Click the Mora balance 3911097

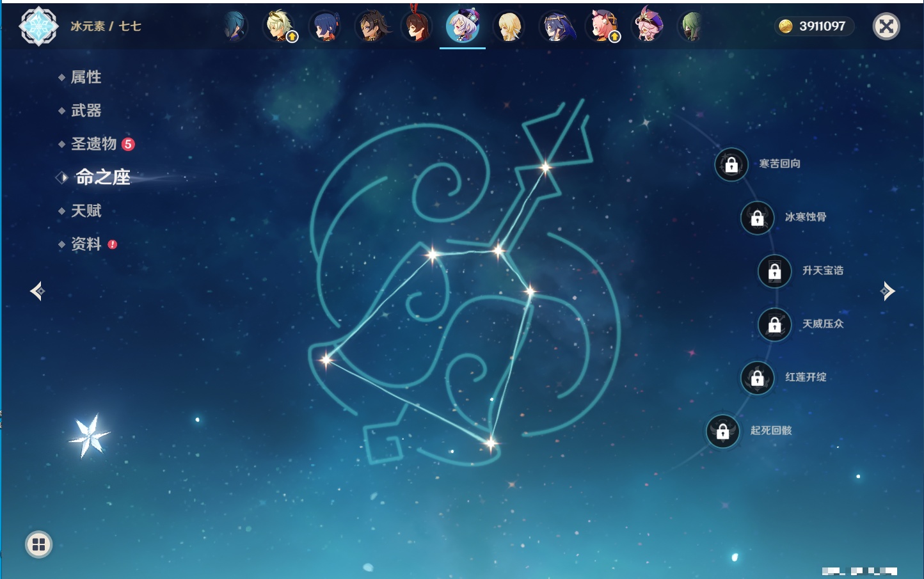[x=822, y=26]
